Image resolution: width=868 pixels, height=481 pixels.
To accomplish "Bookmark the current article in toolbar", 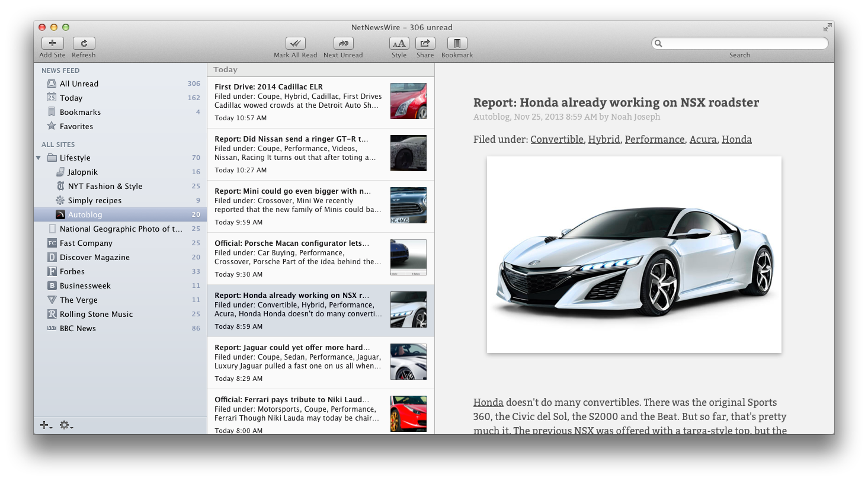I will tap(457, 43).
